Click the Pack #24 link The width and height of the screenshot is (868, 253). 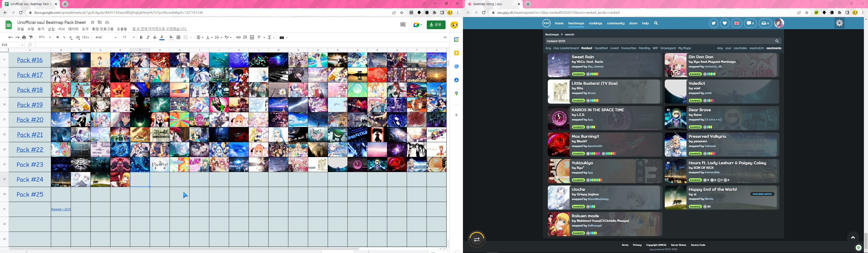click(30, 179)
